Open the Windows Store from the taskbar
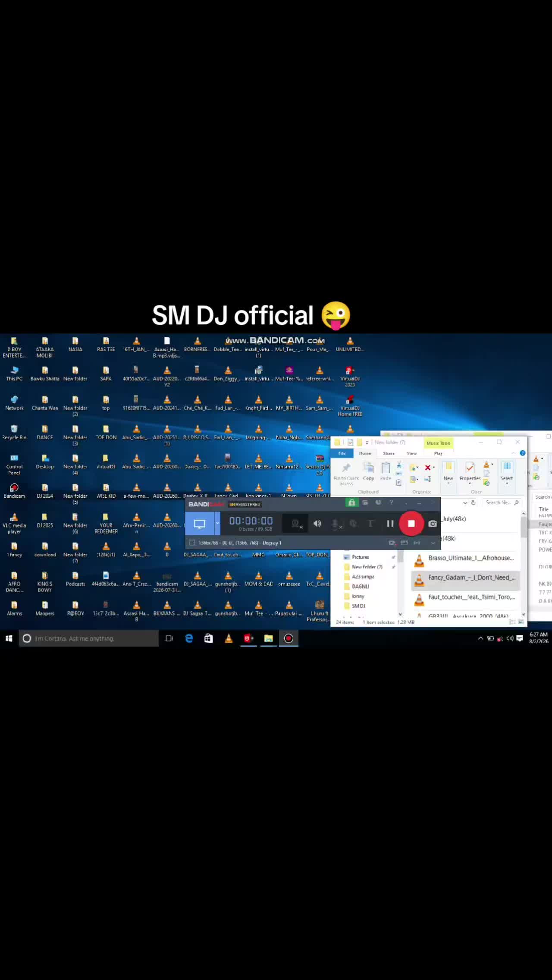 click(x=209, y=638)
